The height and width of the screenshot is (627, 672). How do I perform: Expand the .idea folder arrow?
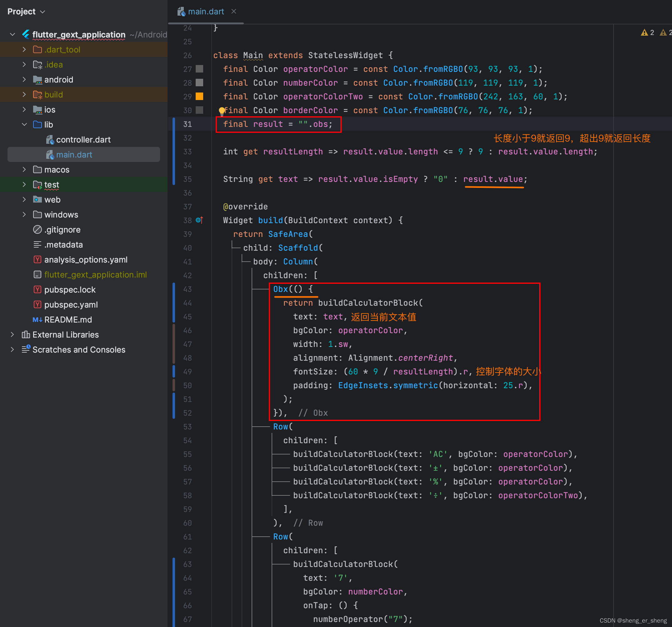tap(24, 65)
